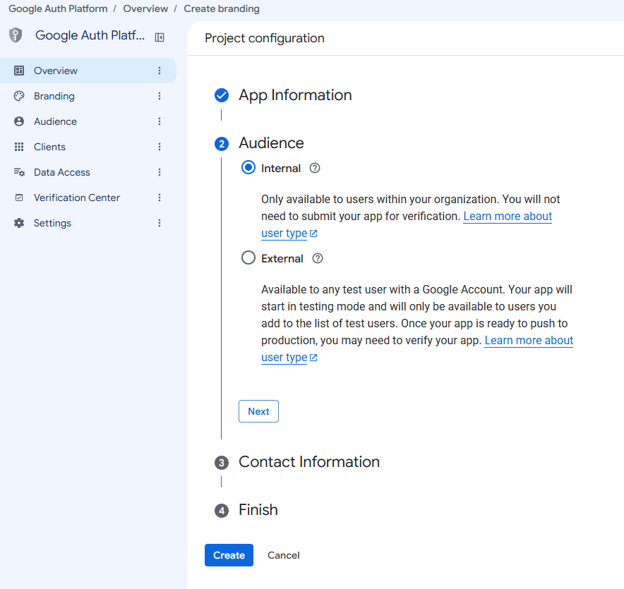The image size is (624, 589).
Task: Click the blue Create button
Action: pos(229,555)
